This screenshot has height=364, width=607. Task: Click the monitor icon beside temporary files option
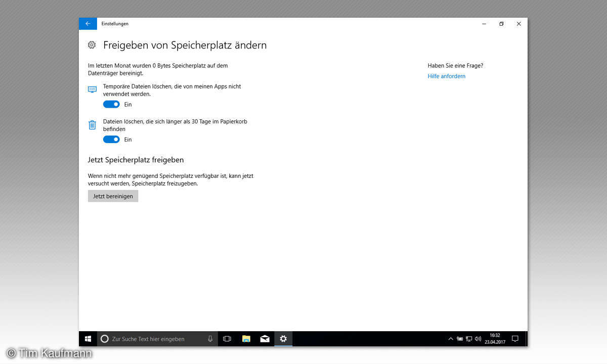coord(92,89)
